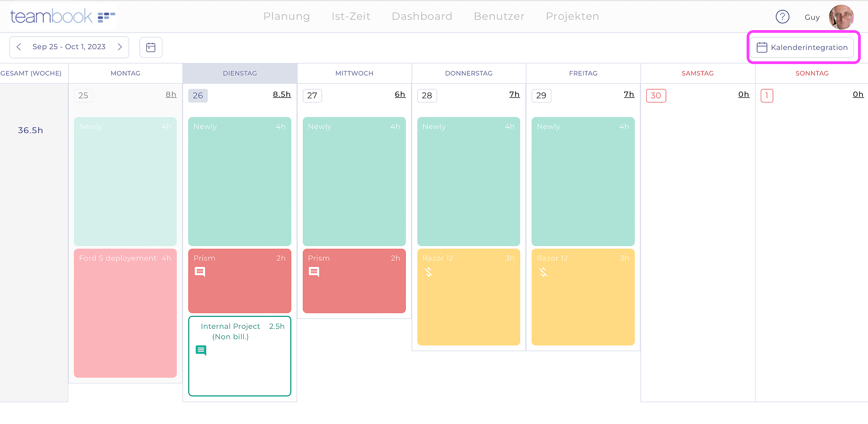
Task: Open the Projekten tab
Action: (572, 16)
